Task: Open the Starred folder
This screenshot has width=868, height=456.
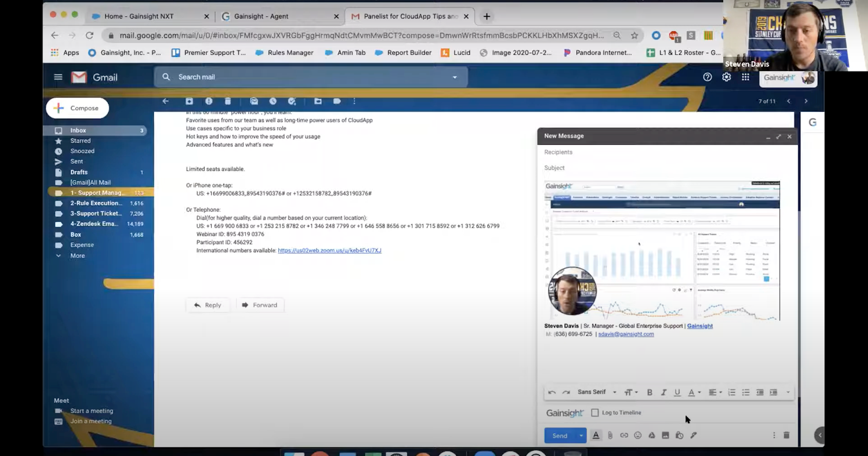Action: click(x=80, y=141)
